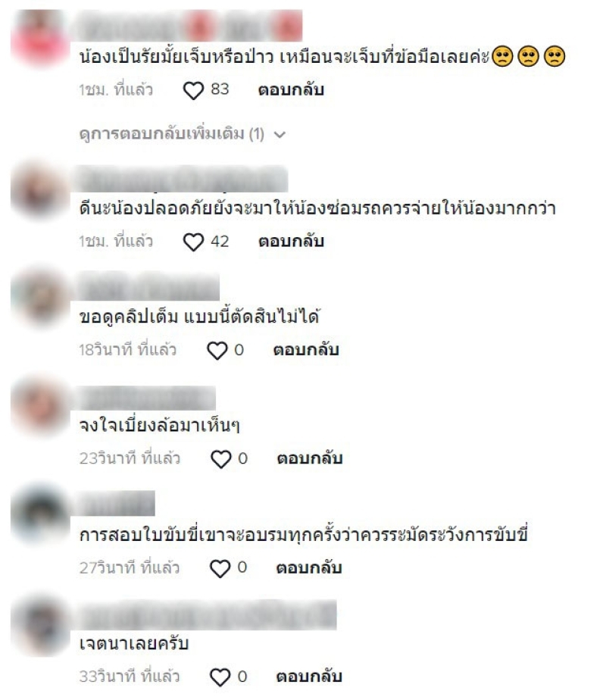Viewport: 606px width, 700px height.
Task: Open the first commenter's pink avatar
Action: tap(40, 38)
